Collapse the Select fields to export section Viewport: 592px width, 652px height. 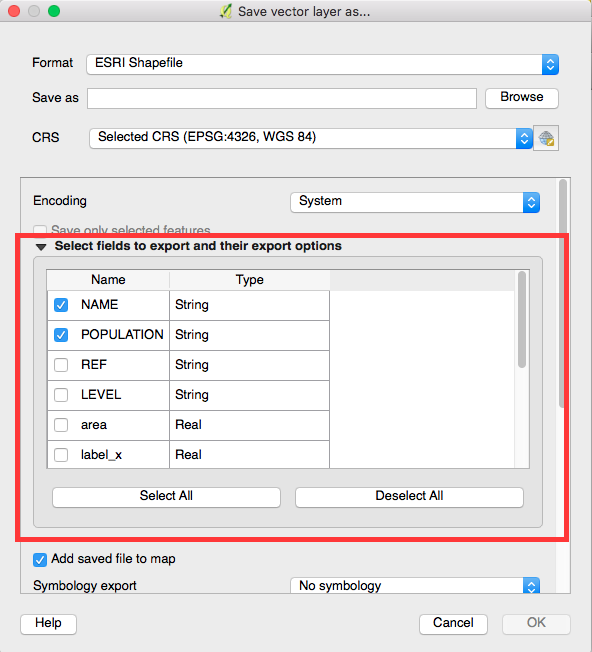click(41, 247)
